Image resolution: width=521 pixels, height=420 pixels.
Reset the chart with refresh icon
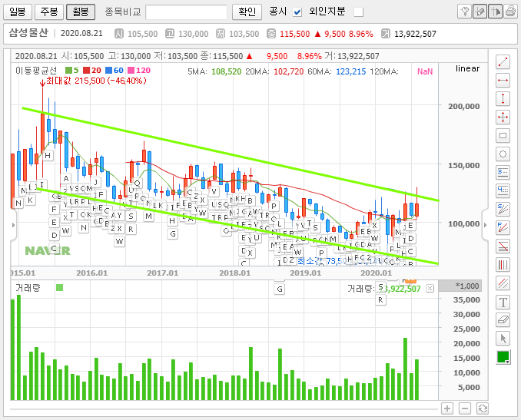coord(482,408)
